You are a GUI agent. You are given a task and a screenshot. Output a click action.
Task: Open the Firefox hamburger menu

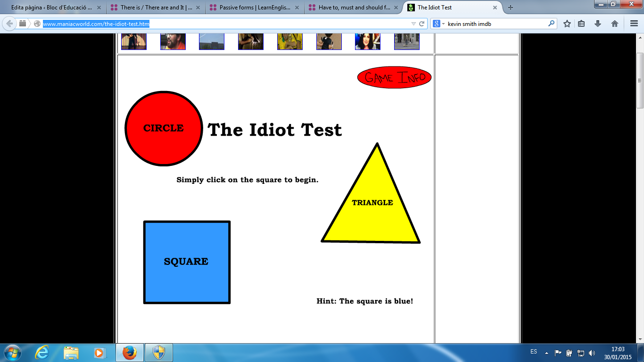coord(634,24)
